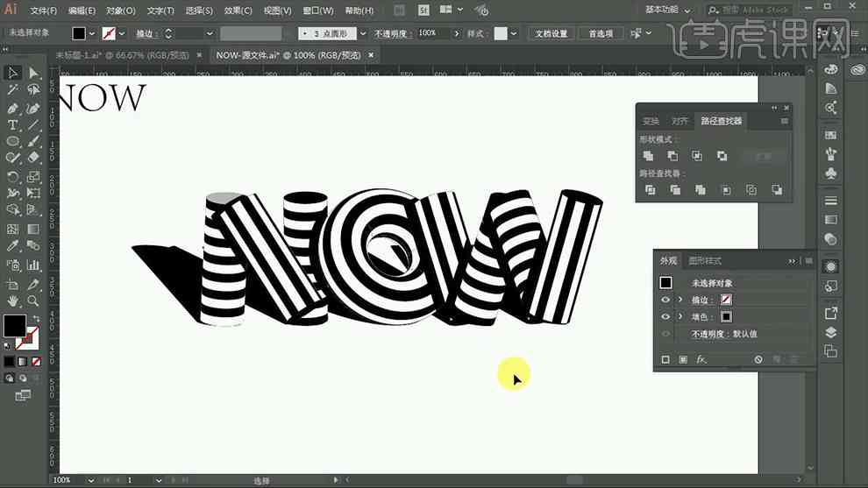The height and width of the screenshot is (488, 868).
Task: Open the Object menu
Action: (121, 11)
